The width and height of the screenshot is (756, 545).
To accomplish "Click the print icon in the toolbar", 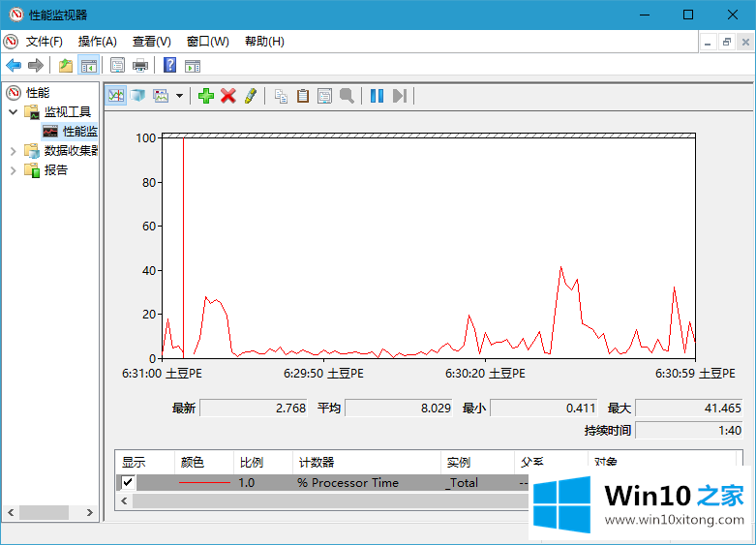I will click(x=140, y=65).
